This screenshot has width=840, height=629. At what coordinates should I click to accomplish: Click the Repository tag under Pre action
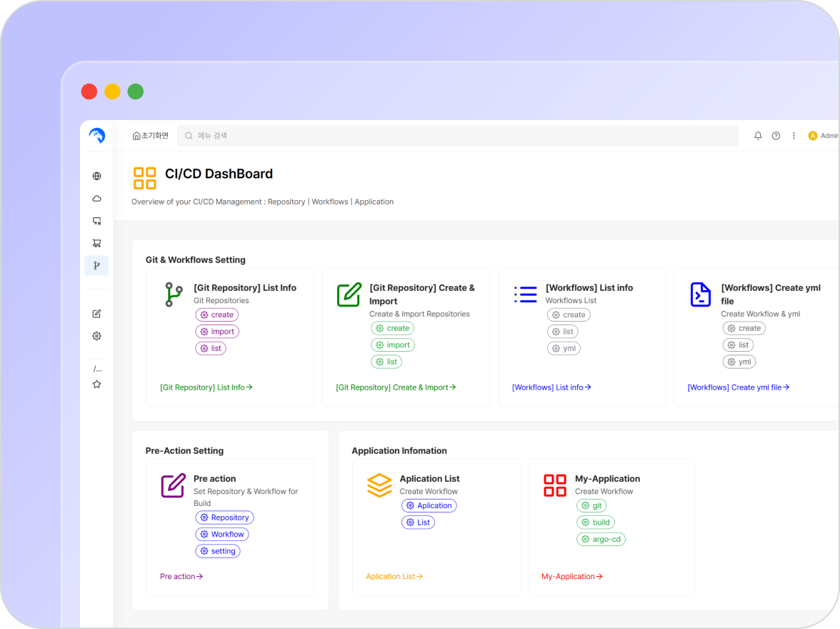point(224,517)
